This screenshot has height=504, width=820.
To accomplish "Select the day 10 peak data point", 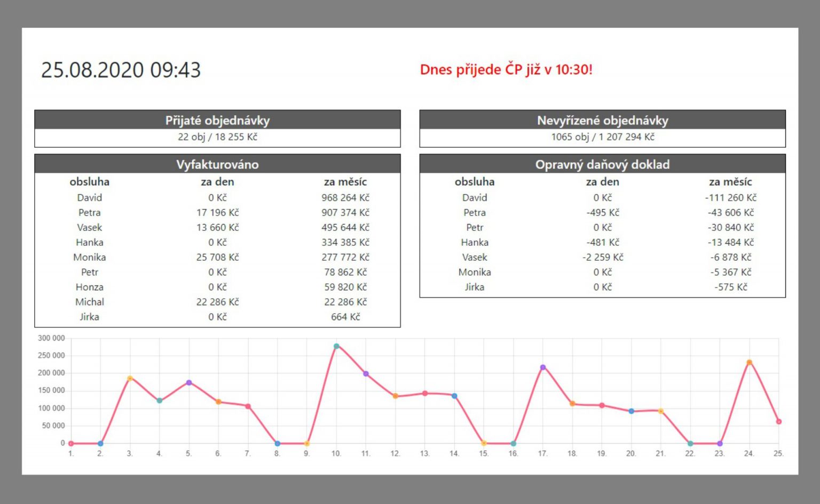I will click(x=337, y=346).
